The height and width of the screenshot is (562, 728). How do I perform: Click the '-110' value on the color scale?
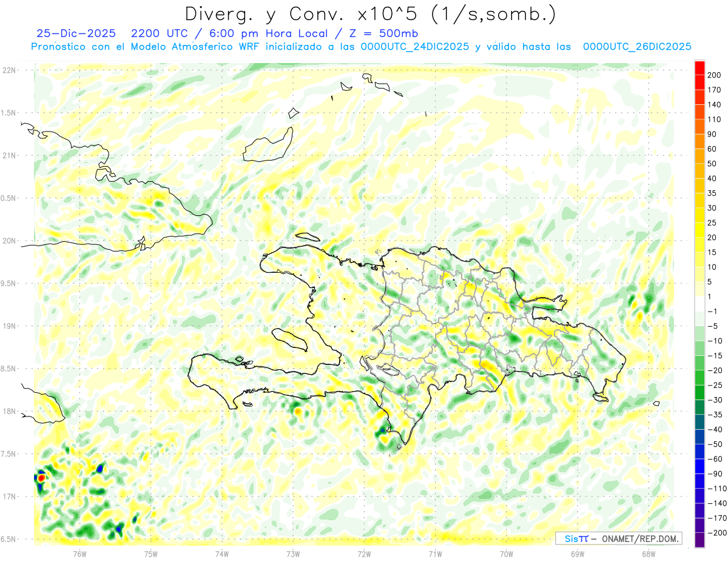[717, 489]
